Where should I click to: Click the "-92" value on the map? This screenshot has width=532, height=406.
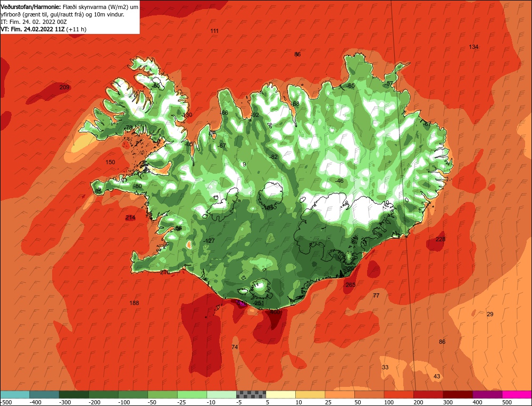click(x=255, y=115)
